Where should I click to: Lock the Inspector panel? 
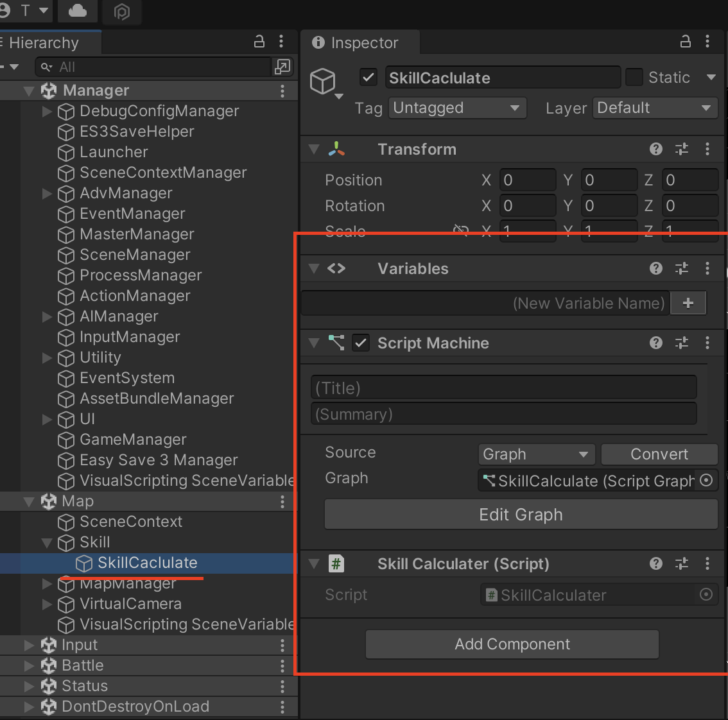[x=685, y=42]
